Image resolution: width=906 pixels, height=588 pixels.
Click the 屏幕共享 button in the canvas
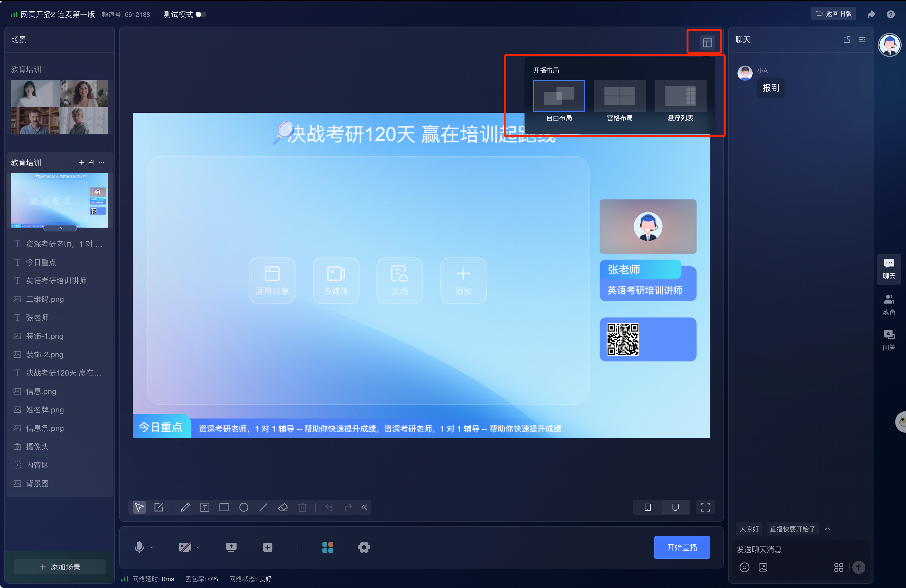[x=272, y=281]
